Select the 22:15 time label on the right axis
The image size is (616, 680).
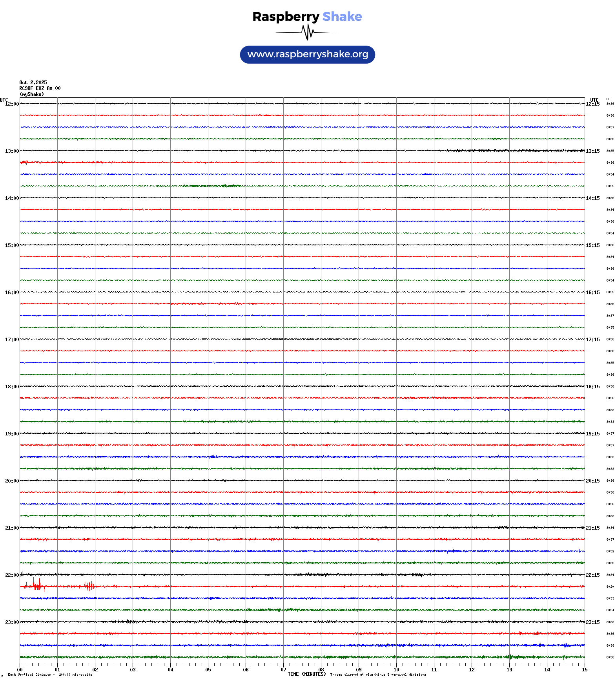(592, 575)
